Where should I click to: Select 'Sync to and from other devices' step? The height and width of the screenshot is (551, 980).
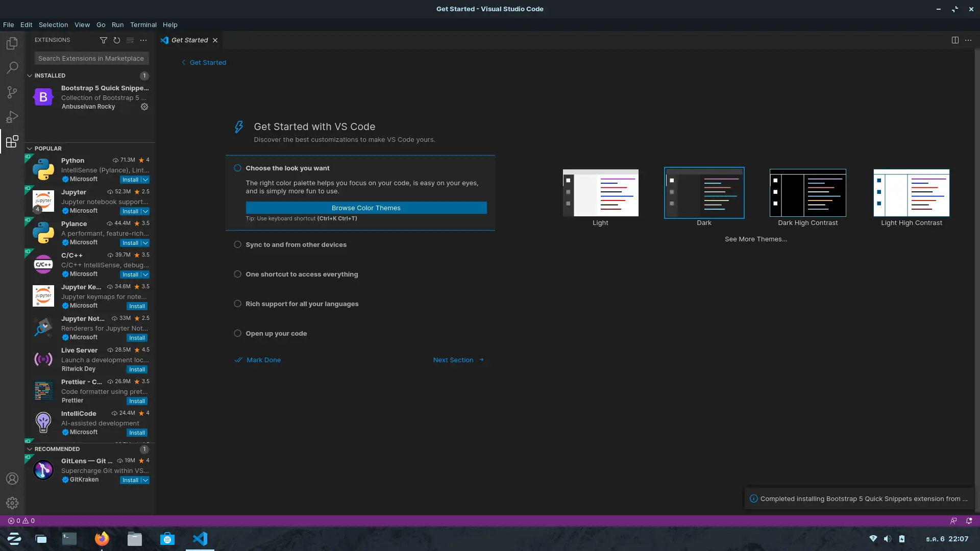(296, 244)
